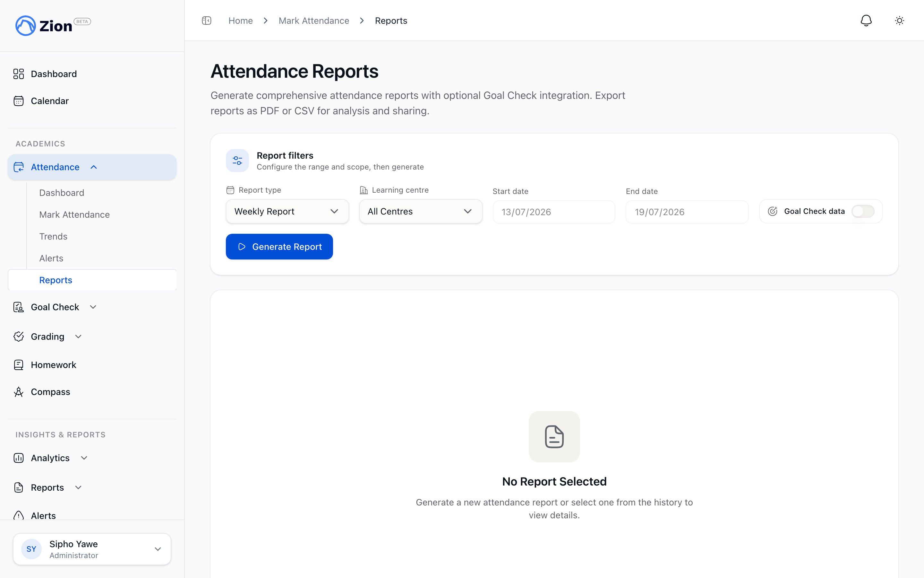Click the BETA badge next to Zion
The height and width of the screenshot is (578, 924).
pos(82,22)
